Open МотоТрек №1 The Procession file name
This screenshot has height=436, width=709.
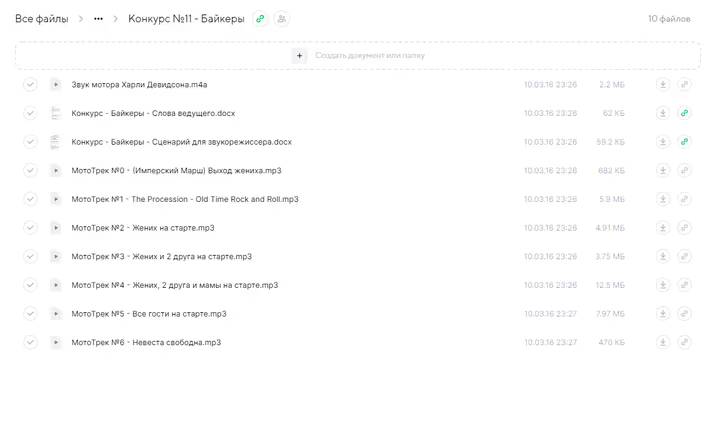(185, 199)
